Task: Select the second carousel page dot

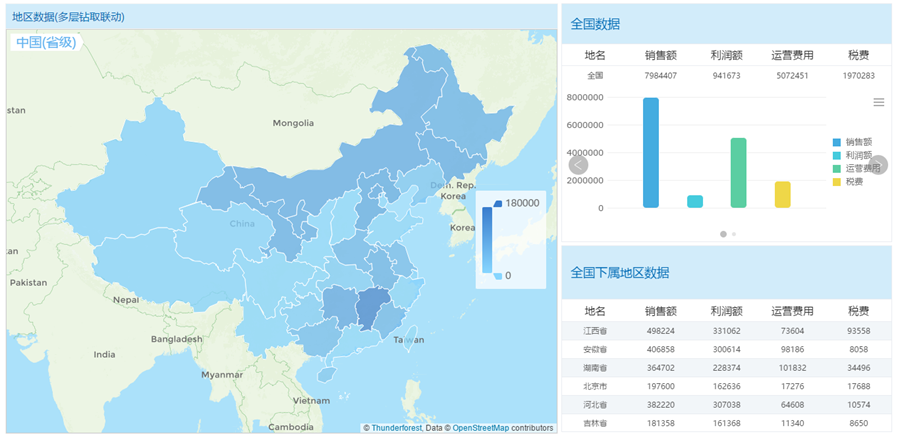Action: point(734,234)
